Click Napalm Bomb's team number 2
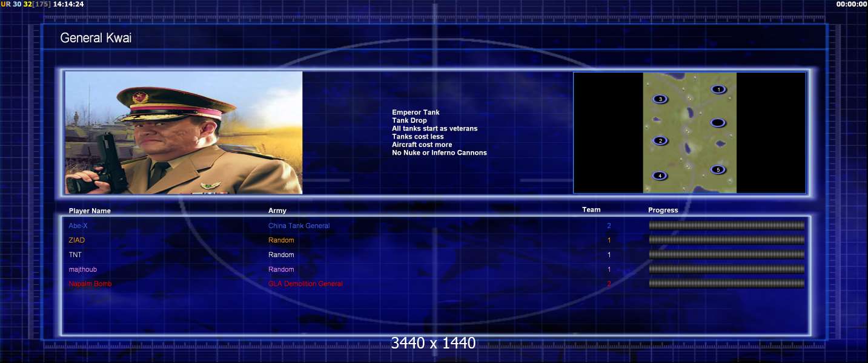Viewport: 868px width, 363px height. pos(609,284)
